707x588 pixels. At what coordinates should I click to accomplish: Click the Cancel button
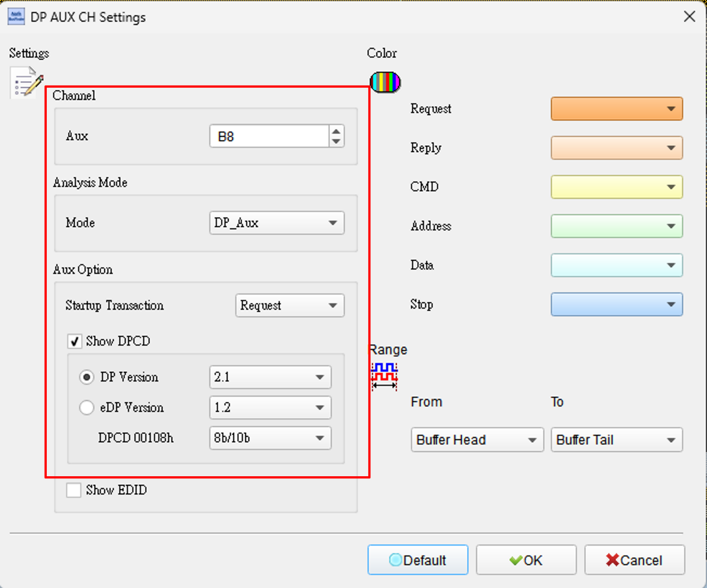[635, 560]
